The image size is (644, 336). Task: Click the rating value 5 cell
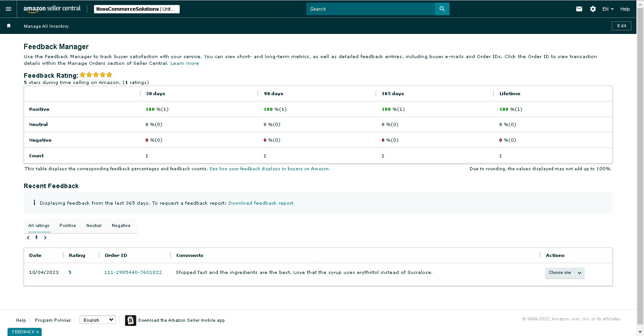point(70,273)
